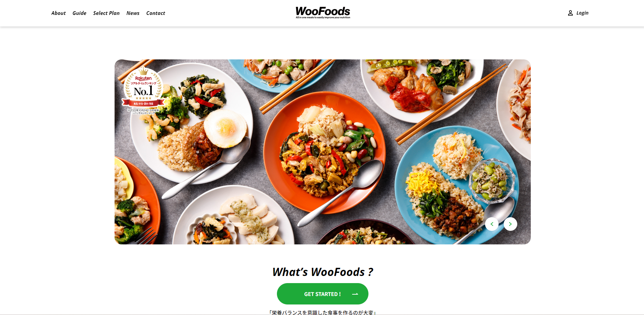Screen dimensions: 644x315
Task: Advance to the next banner slide
Action: [510, 224]
